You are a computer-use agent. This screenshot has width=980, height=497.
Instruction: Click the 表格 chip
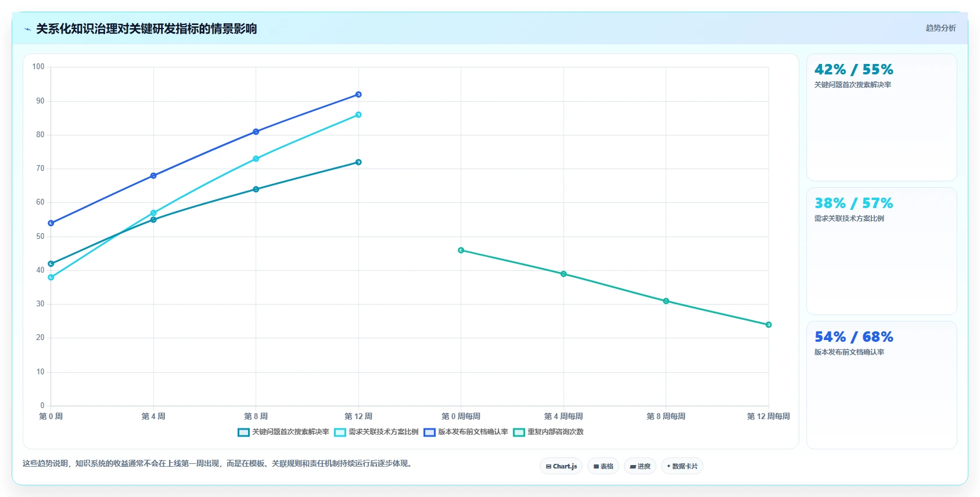(x=603, y=466)
